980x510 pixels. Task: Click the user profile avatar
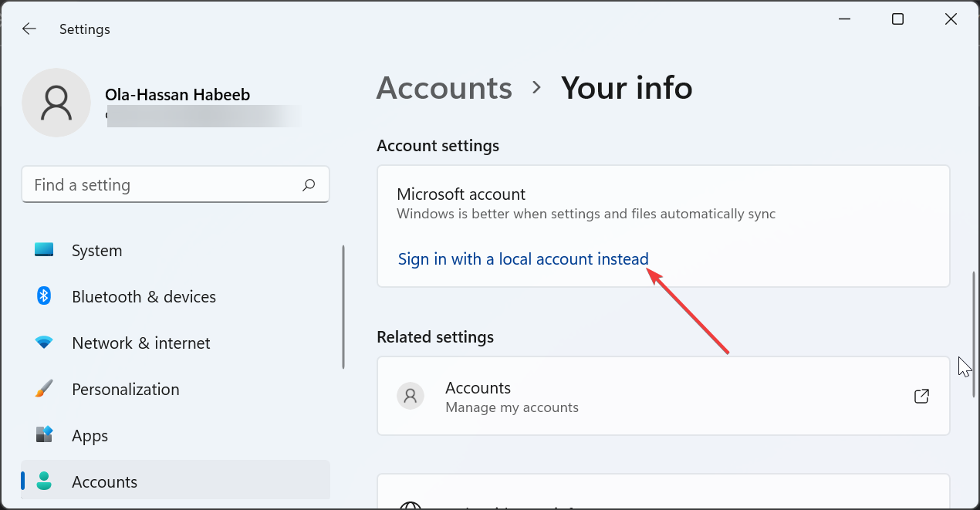tap(56, 103)
